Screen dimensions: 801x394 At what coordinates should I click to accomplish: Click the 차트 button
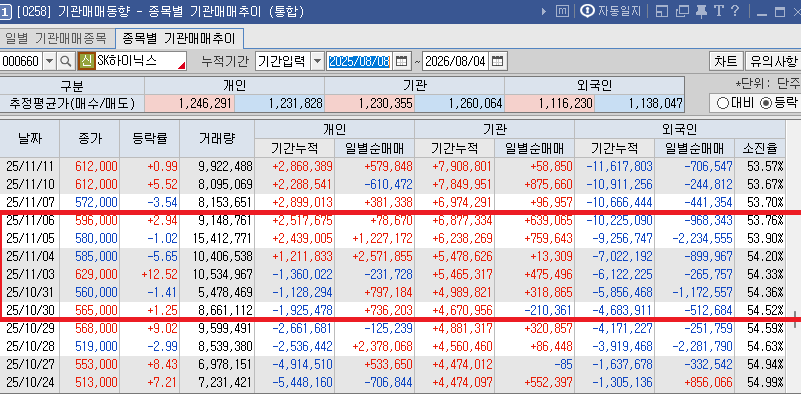click(726, 61)
